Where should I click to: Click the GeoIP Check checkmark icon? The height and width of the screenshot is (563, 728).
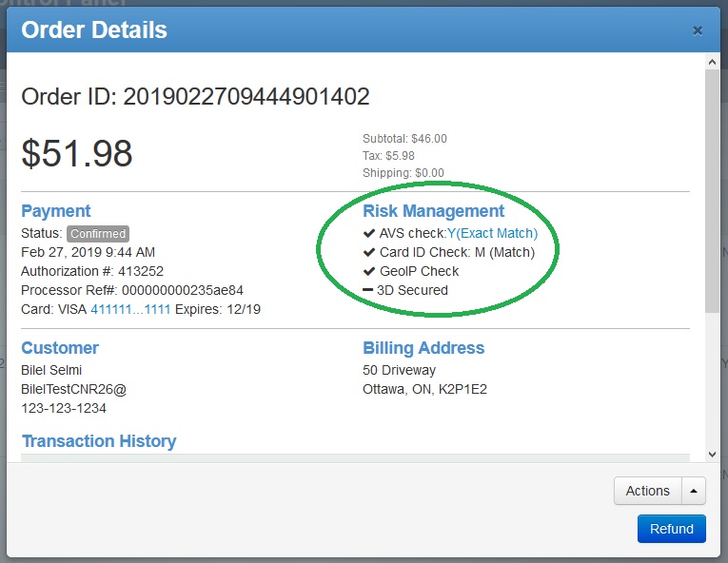point(369,271)
